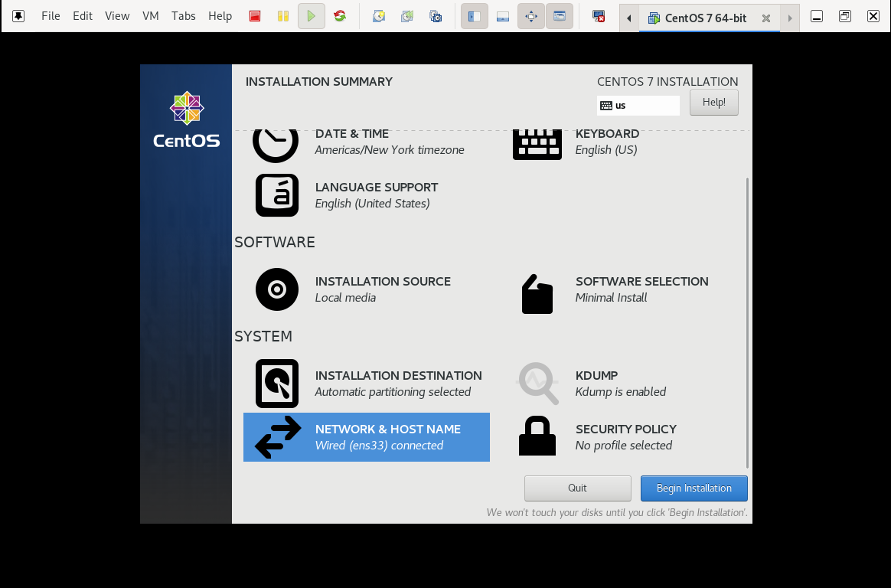The height and width of the screenshot is (588, 891).
Task: Close the CentOS 7 64-bit tab
Action: click(x=766, y=18)
